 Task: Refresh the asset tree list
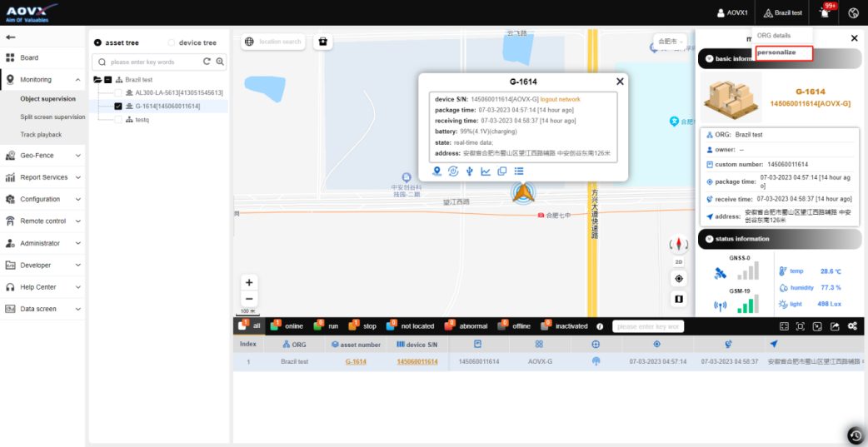(207, 62)
